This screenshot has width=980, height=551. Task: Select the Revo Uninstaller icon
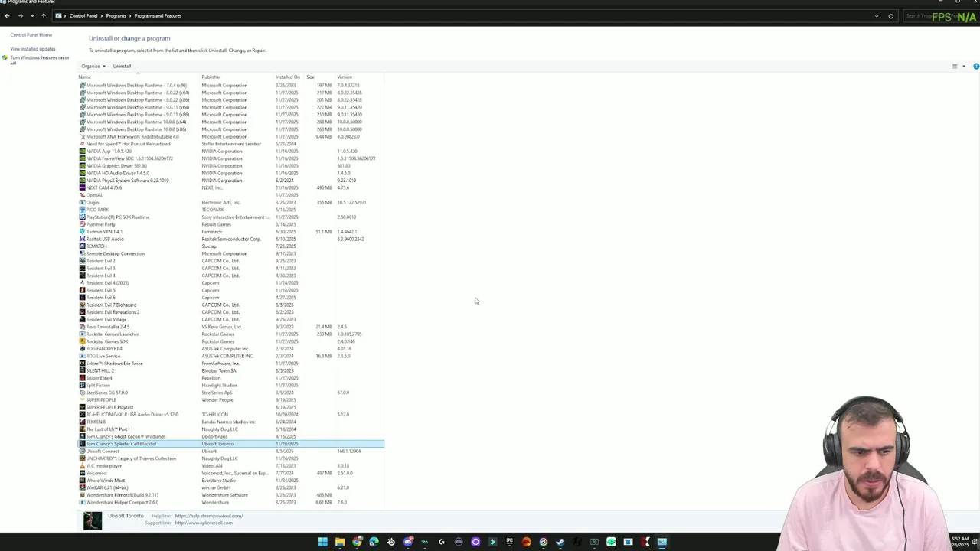pyautogui.click(x=83, y=327)
